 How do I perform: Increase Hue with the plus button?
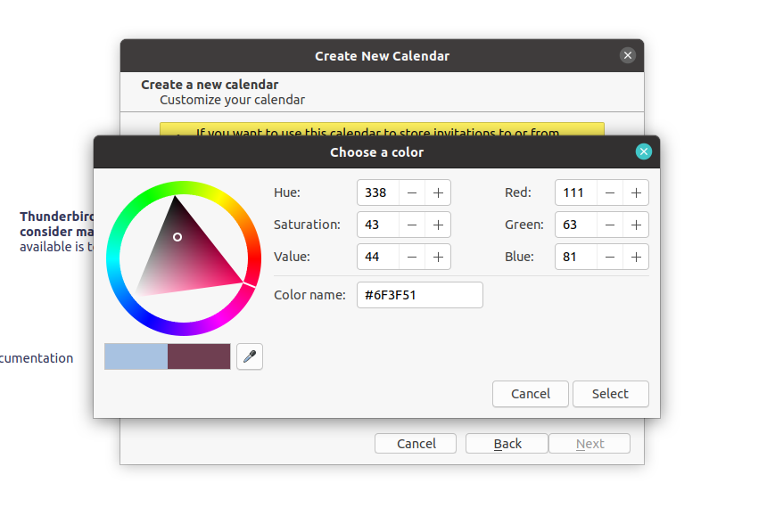[438, 192]
